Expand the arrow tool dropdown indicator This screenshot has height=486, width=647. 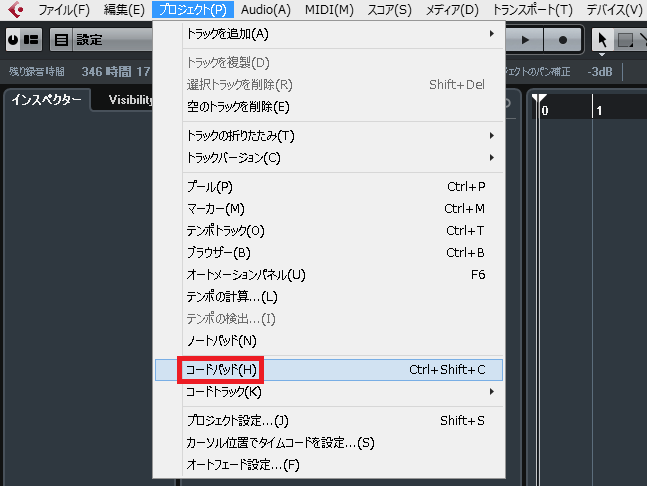(602, 54)
